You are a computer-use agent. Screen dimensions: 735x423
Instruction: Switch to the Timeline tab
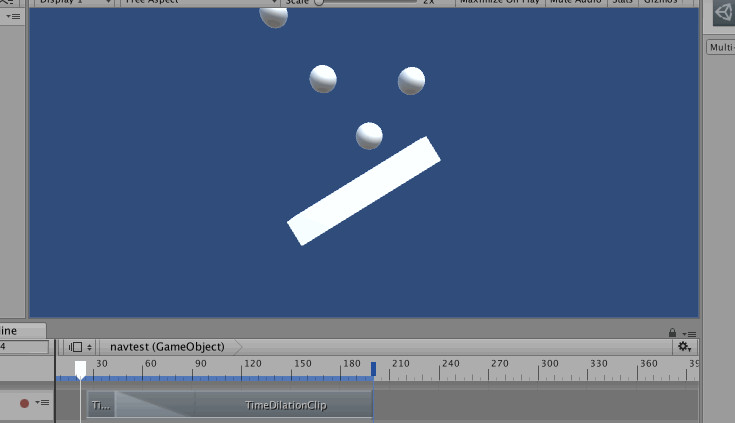coord(22,331)
